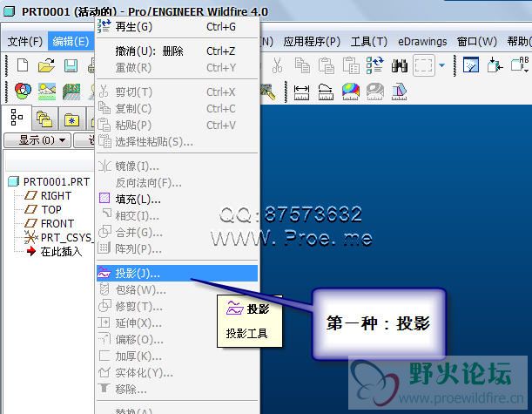Choose 反向法向(F)... menu entry
532x414 pixels.
point(177,183)
